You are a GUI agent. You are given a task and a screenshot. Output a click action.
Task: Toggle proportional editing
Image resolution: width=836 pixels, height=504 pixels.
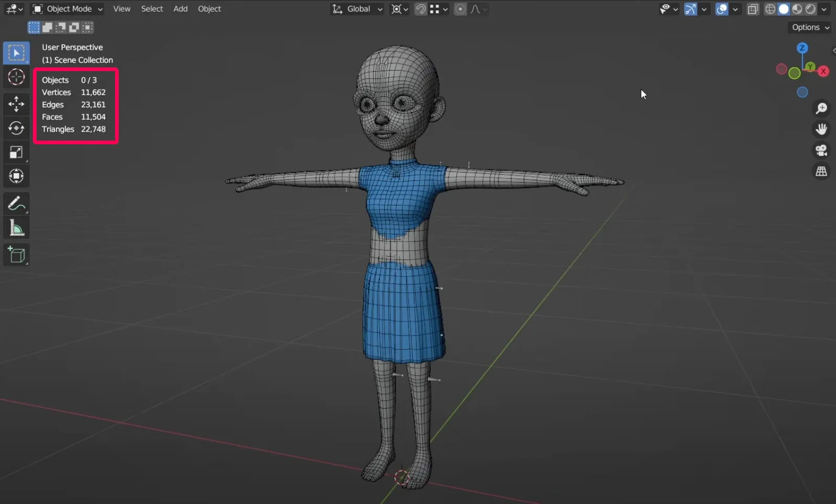[460, 9]
